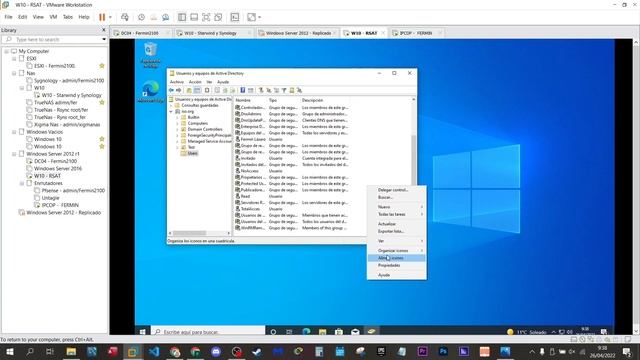Collapse the Nas folder in Library
The width and height of the screenshot is (640, 360).
(14, 73)
